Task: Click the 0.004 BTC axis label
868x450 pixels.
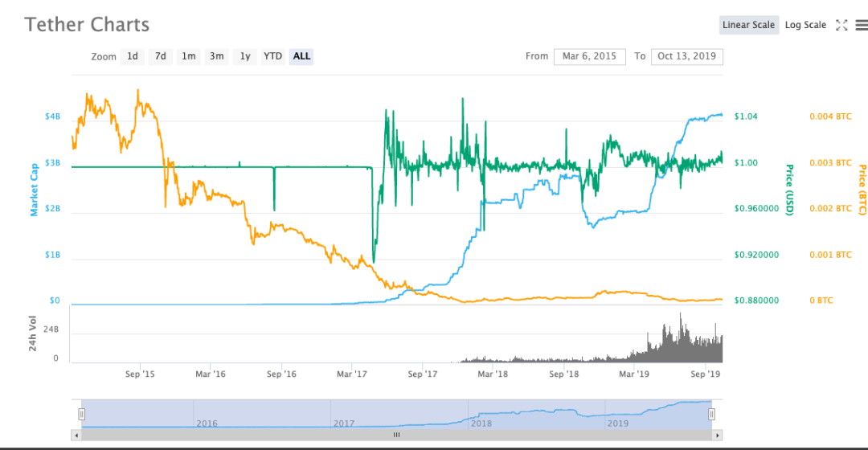Action: click(x=830, y=117)
